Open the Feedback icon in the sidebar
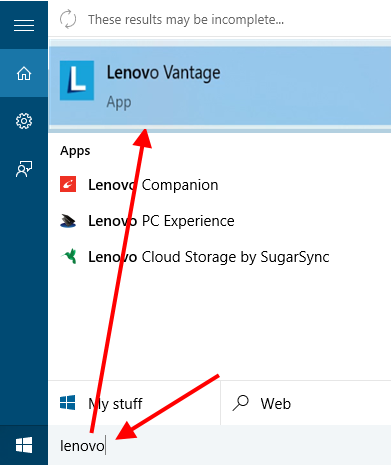 [24, 169]
